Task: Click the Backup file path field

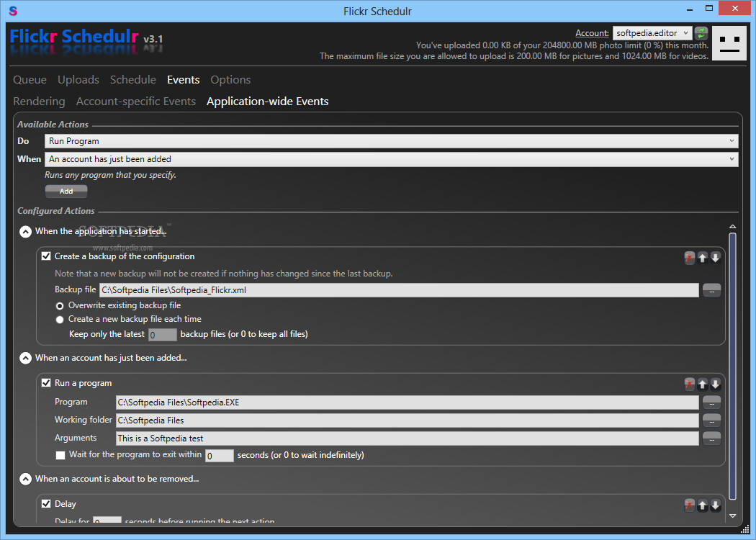Action: click(399, 290)
